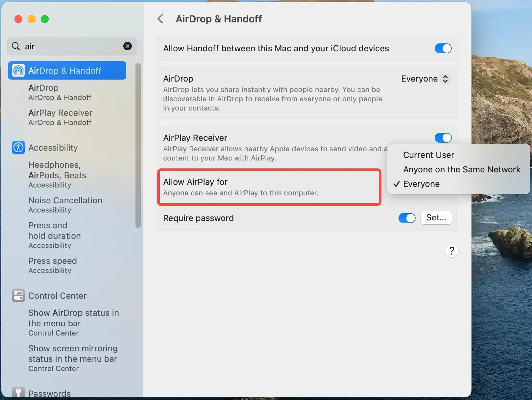Viewport: 532px width, 400px height.
Task: Select AirDrop & Handoff in sidebar
Action: 67,70
